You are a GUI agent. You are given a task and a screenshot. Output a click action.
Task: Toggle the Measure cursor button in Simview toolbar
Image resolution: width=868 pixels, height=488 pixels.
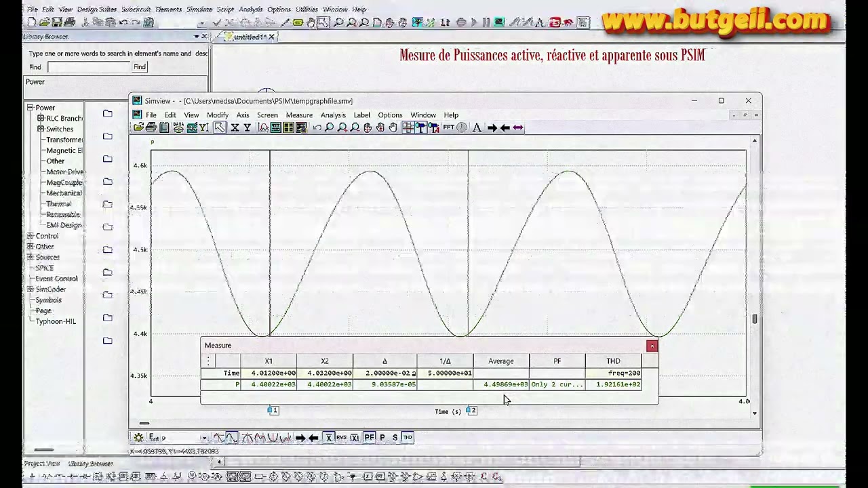point(408,127)
